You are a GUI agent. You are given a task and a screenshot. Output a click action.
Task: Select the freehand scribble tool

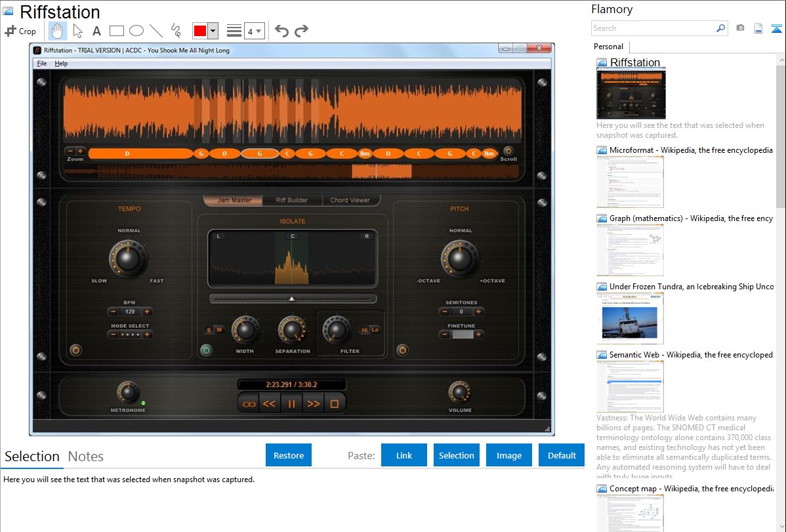pyautogui.click(x=176, y=31)
